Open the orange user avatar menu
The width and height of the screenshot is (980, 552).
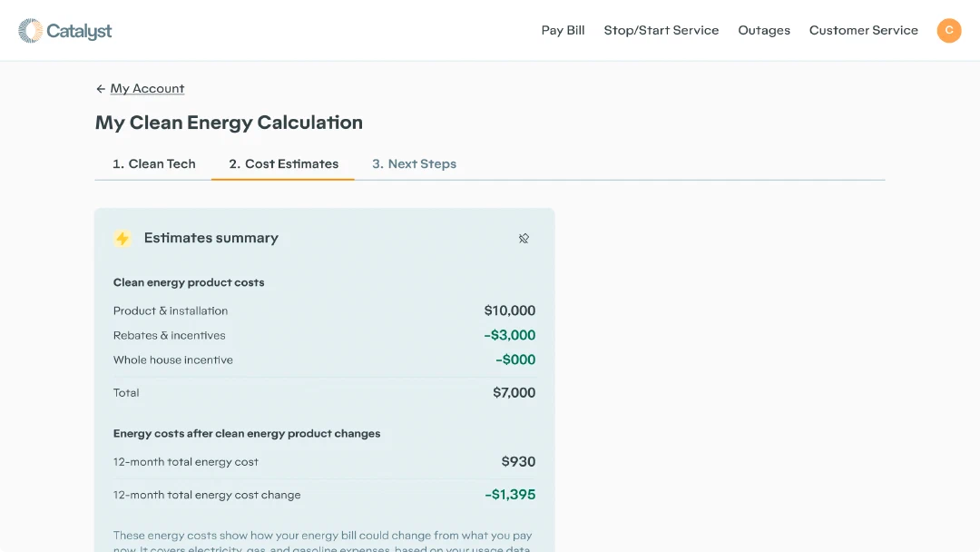click(x=949, y=30)
